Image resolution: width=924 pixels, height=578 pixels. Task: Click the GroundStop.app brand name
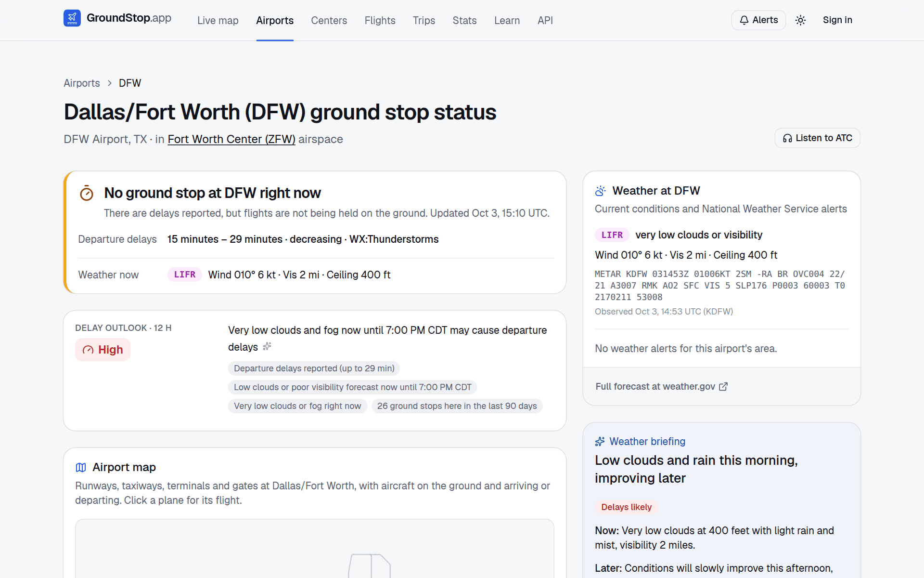(129, 18)
